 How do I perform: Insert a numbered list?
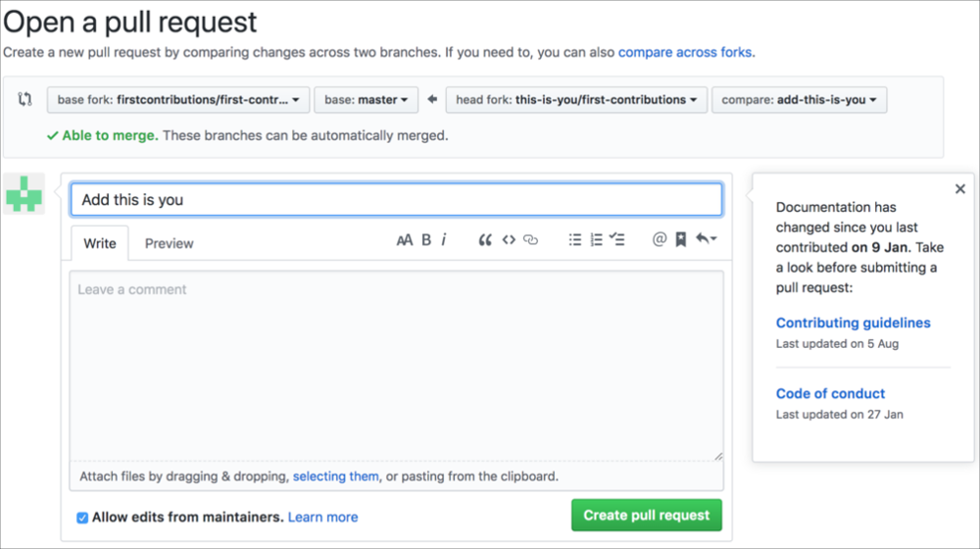(596, 239)
